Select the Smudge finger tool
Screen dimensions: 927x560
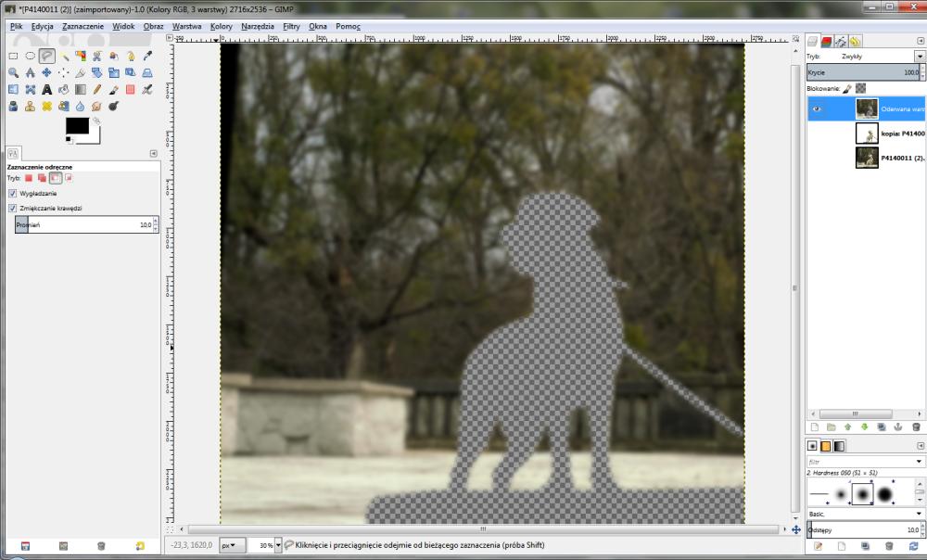pos(97,107)
